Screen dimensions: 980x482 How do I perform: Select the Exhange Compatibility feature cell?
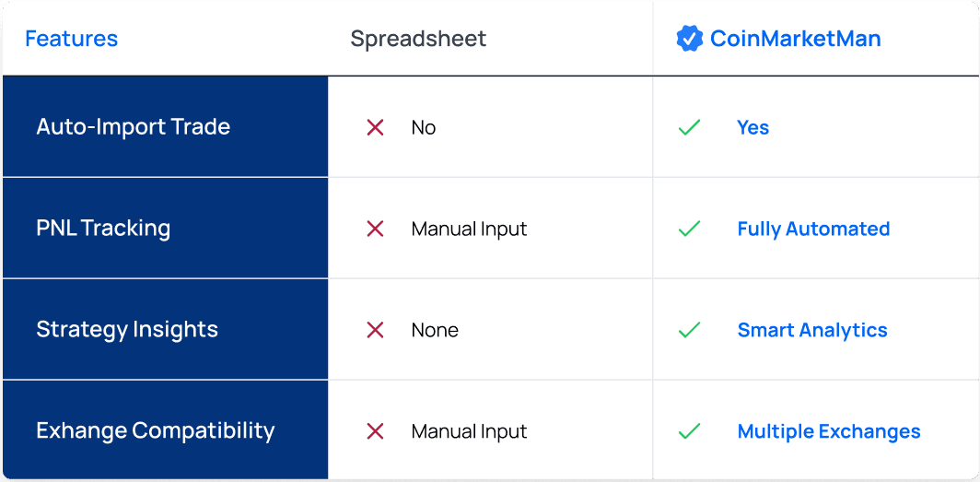(x=166, y=430)
